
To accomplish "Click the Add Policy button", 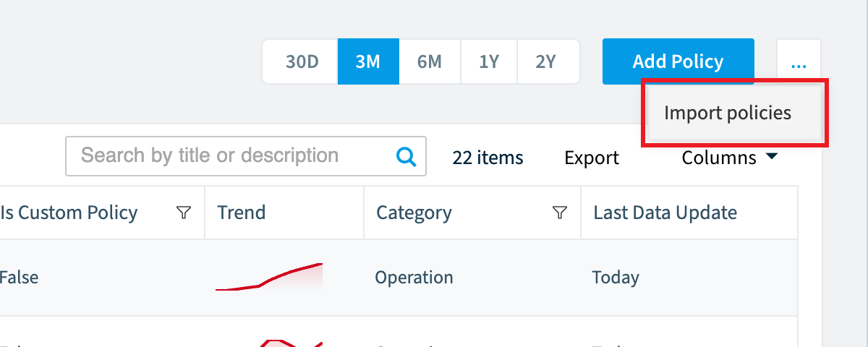I will tap(678, 61).
